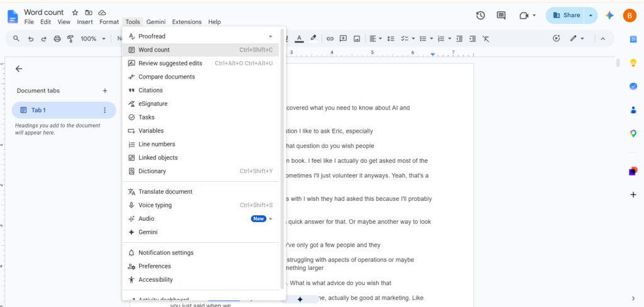Star the Word count document
644x307 pixels.
(75, 13)
